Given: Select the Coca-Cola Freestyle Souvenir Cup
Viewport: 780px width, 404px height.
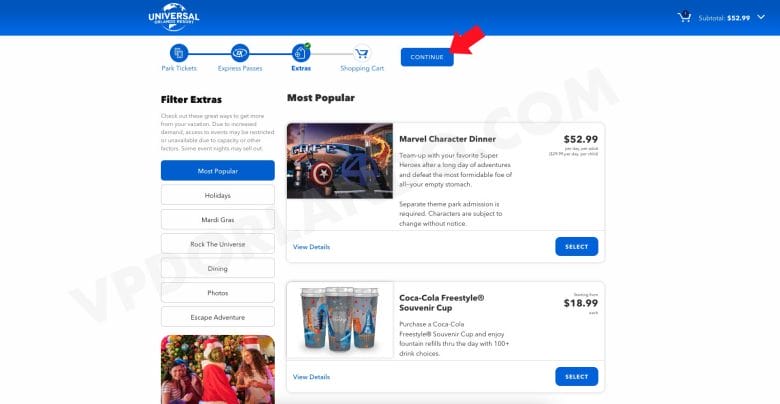Looking at the screenshot, I should 577,377.
